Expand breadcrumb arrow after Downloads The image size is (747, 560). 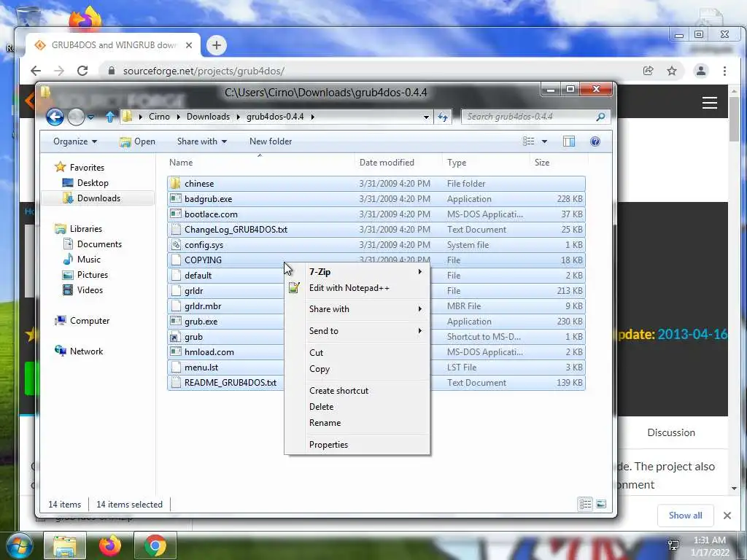point(239,117)
